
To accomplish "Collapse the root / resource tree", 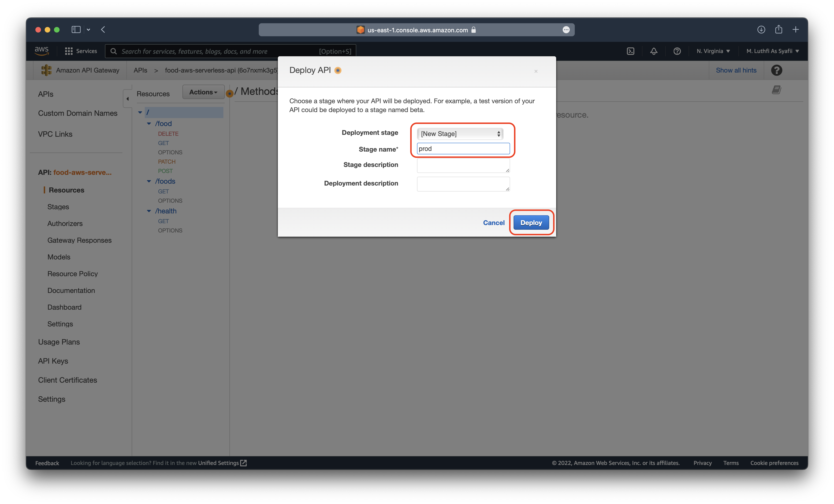I will pos(140,112).
